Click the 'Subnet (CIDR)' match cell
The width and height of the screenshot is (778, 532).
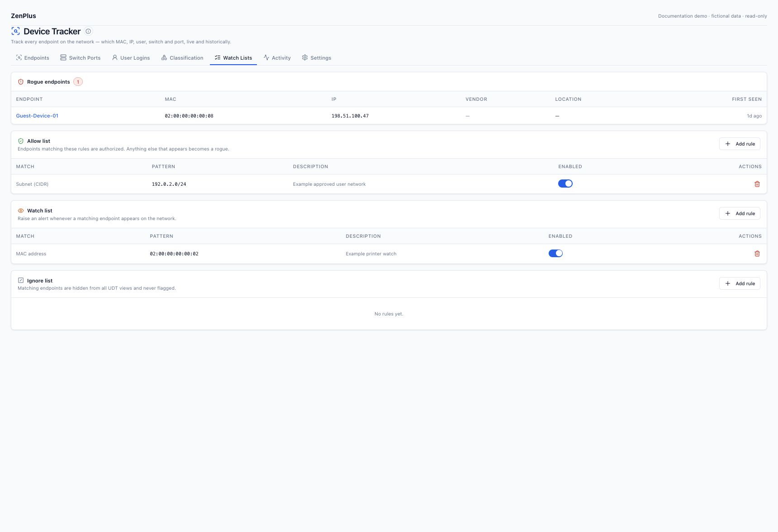coord(32,184)
